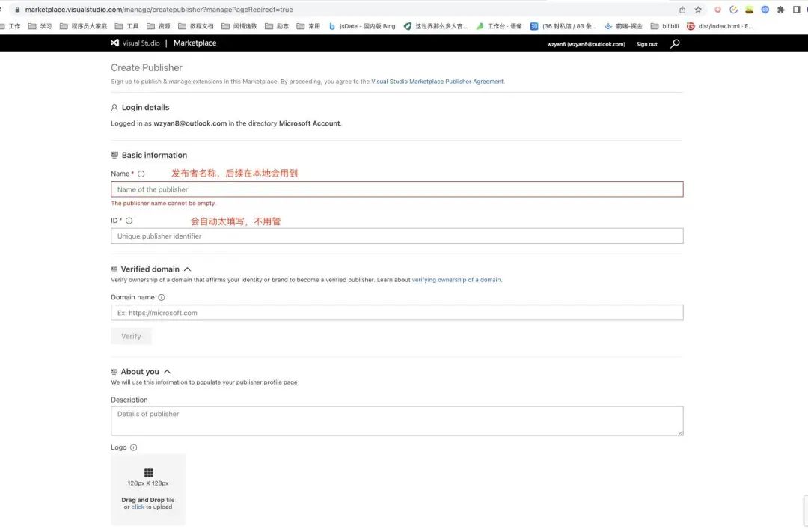Focus the Details of publisher textarea
This screenshot has width=808, height=532.
pyautogui.click(x=397, y=421)
